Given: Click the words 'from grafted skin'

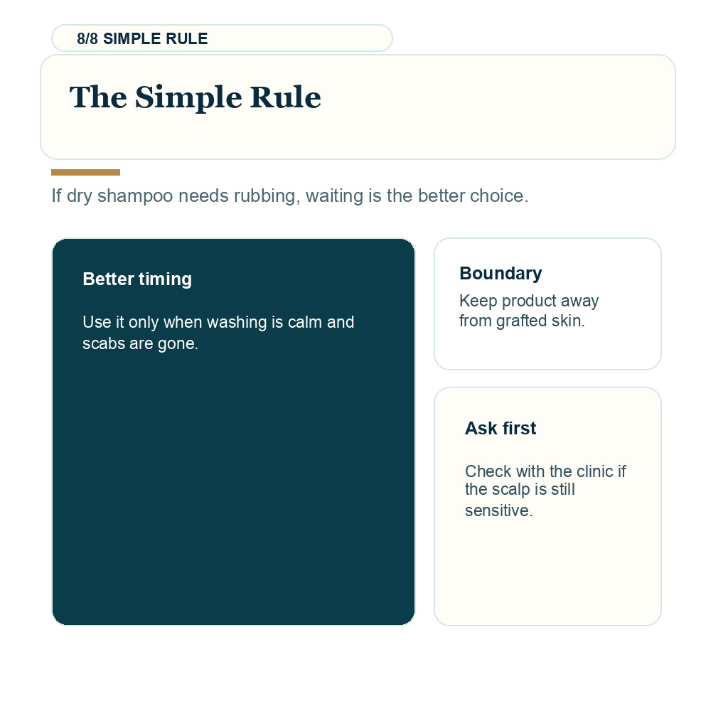Looking at the screenshot, I should tap(522, 321).
